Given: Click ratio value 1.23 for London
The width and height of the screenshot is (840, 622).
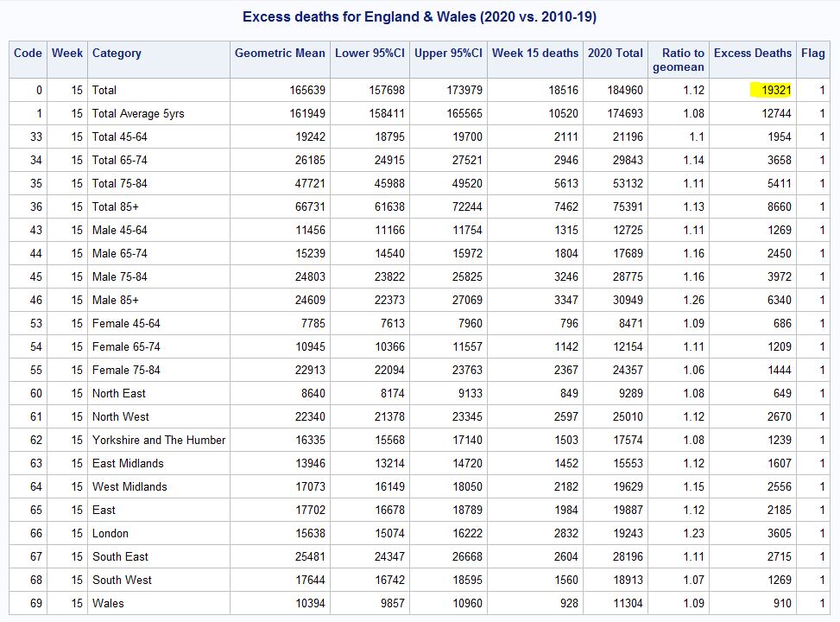Looking at the screenshot, I should (694, 534).
